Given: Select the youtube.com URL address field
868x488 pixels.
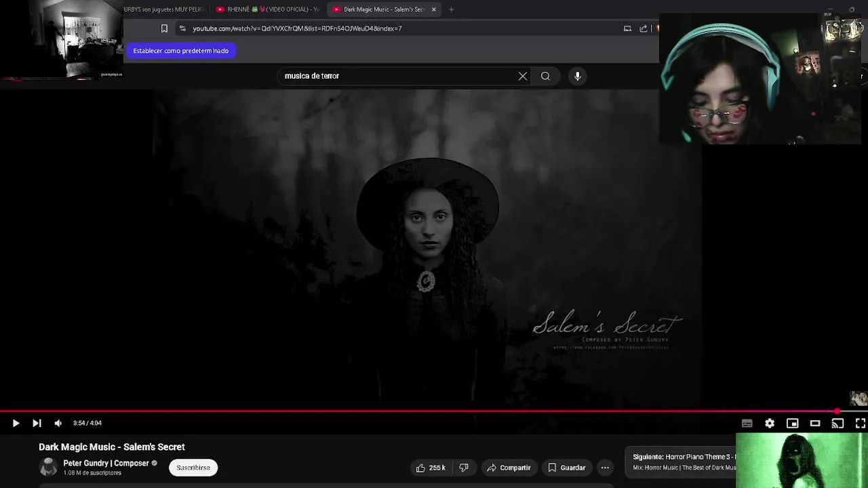Looking at the screenshot, I should [297, 28].
